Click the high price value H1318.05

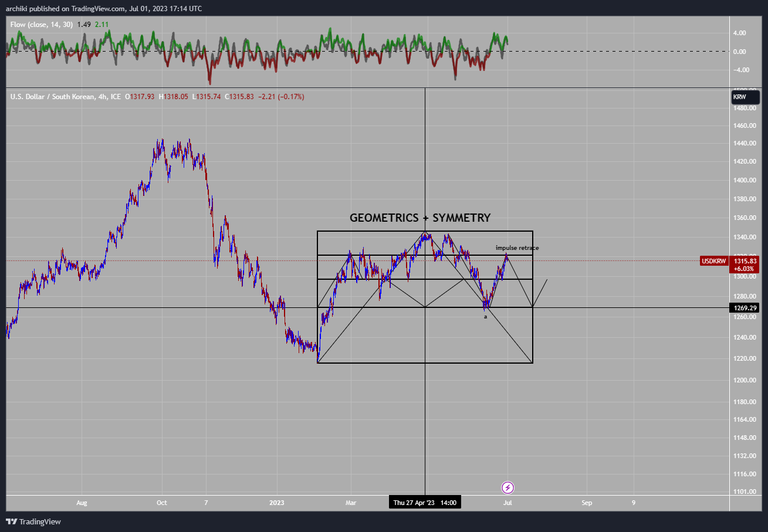[x=173, y=96]
